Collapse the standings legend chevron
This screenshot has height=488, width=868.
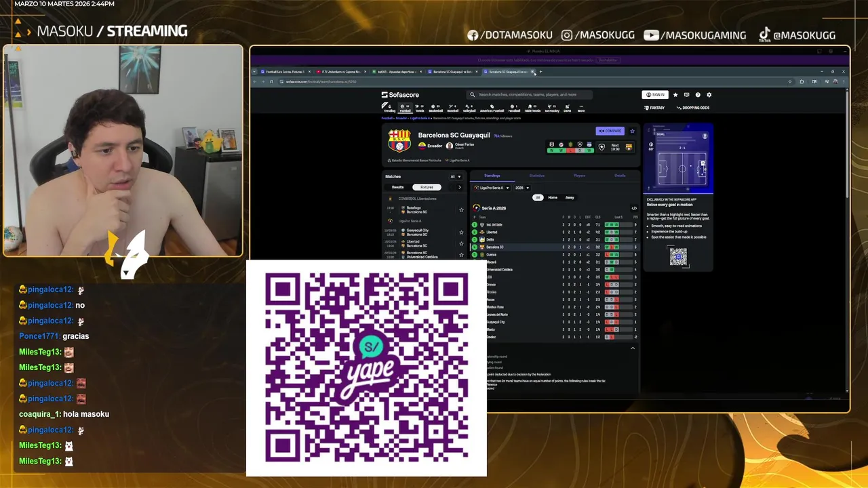(633, 348)
